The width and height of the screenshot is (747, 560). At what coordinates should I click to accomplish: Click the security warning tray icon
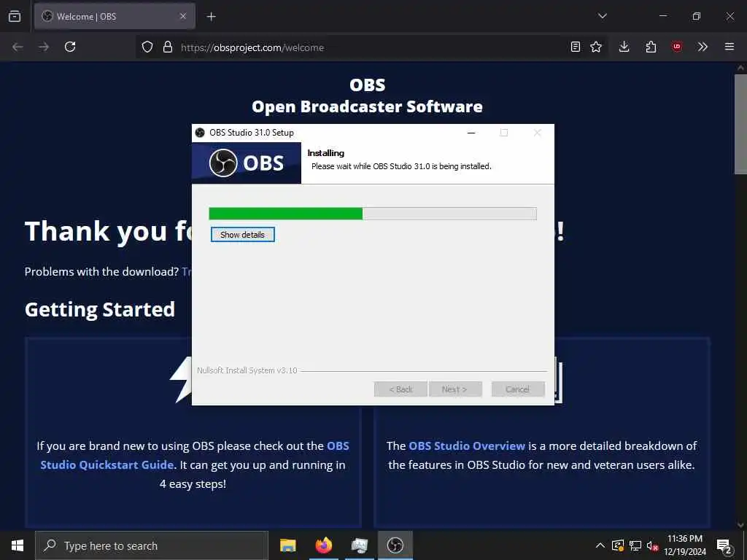point(617,545)
